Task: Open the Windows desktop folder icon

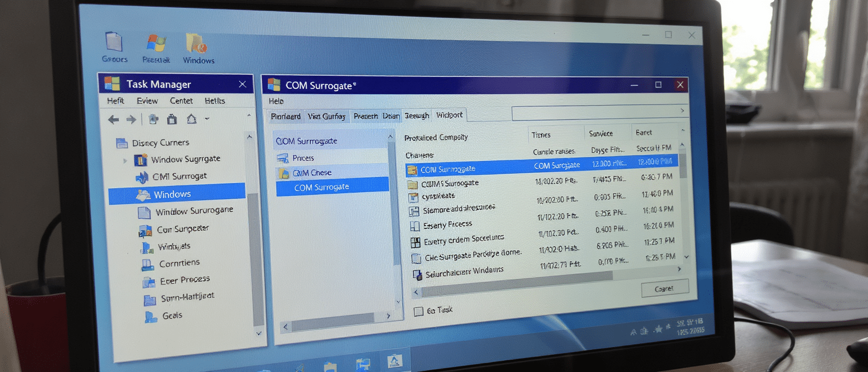Action: pyautogui.click(x=197, y=44)
